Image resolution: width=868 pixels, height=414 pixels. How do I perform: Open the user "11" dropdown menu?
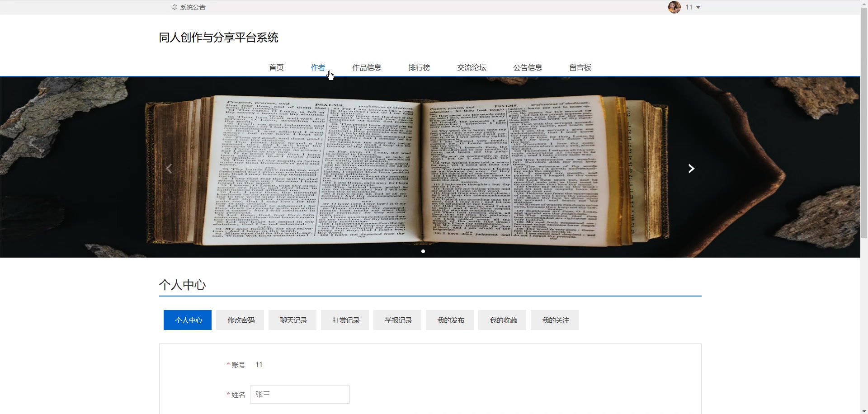(692, 7)
